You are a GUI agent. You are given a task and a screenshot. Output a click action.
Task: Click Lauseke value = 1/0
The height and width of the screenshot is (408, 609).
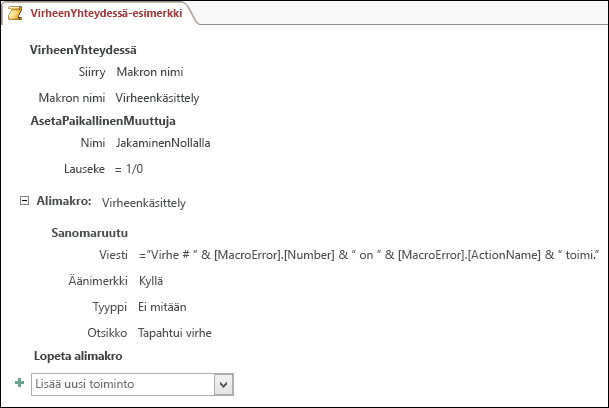point(129,169)
